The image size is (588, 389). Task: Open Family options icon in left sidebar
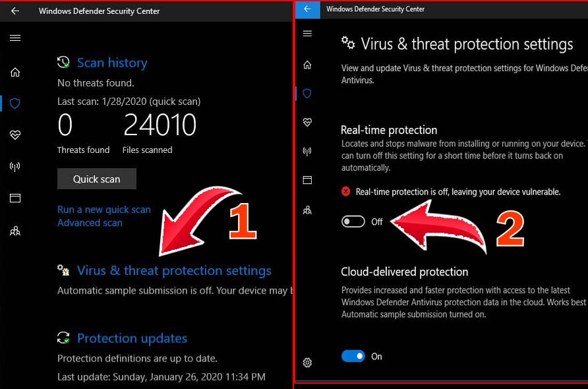[x=15, y=231]
